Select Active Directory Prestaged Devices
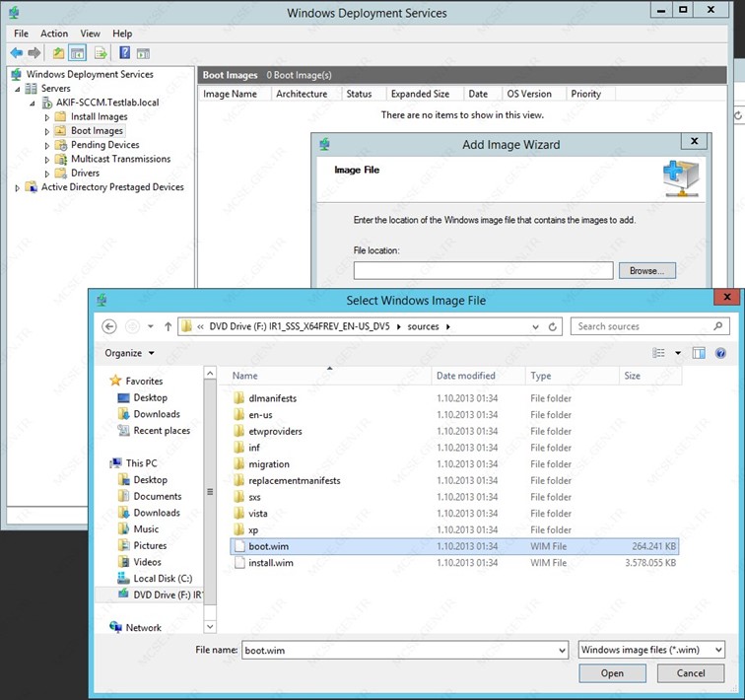The image size is (745, 700). tap(112, 187)
